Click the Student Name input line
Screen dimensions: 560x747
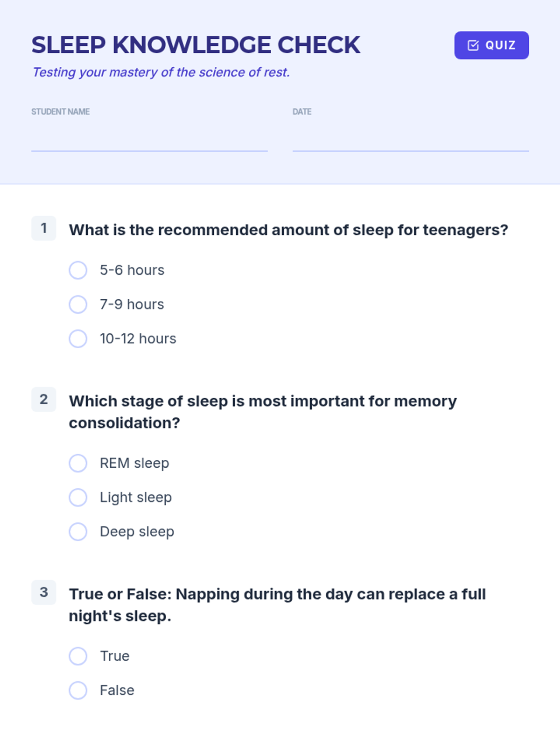pyautogui.click(x=149, y=140)
